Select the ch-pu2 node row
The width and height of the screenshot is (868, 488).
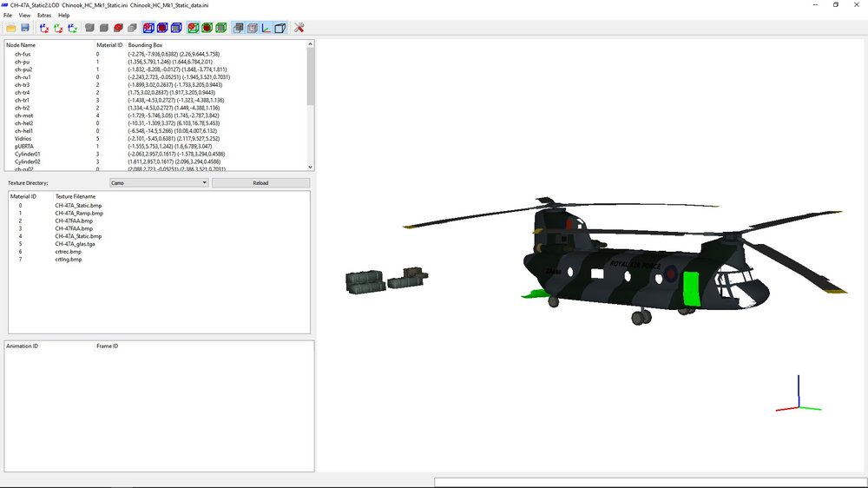coord(155,69)
